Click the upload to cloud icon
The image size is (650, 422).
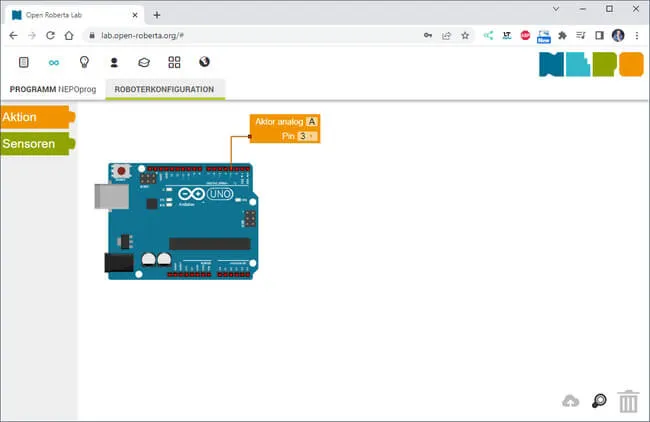tap(571, 401)
